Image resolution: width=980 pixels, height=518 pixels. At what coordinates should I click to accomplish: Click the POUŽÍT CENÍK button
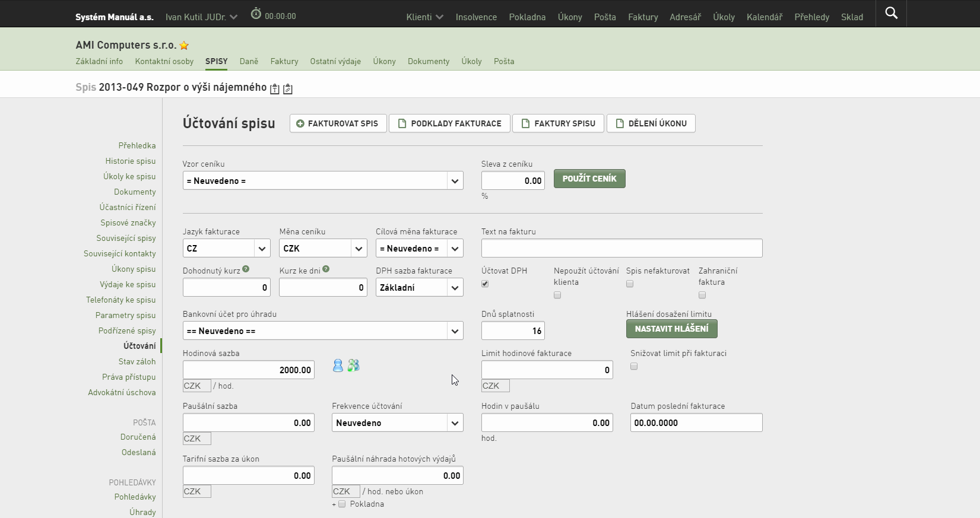pos(589,179)
